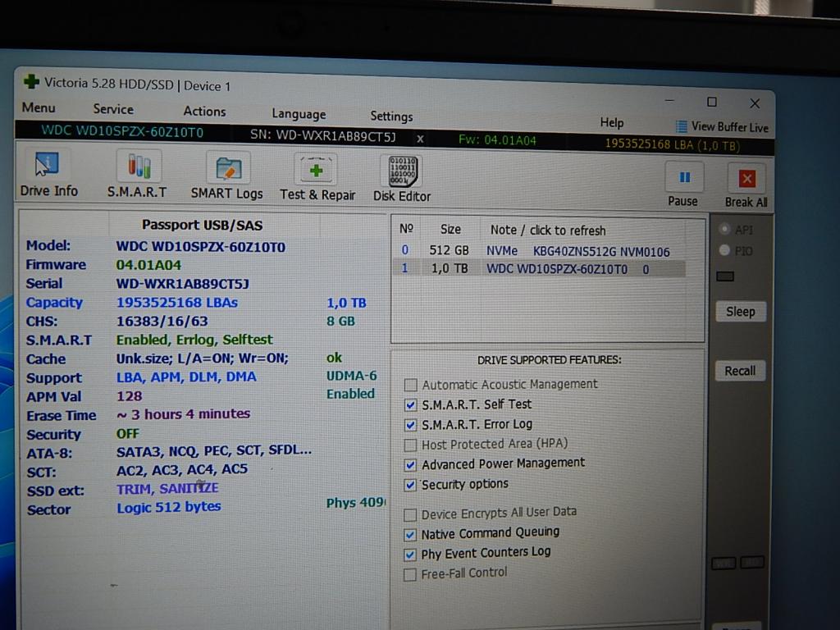This screenshot has height=630, width=840.
Task: Toggle Native Command Queuing checkbox
Action: click(x=410, y=535)
